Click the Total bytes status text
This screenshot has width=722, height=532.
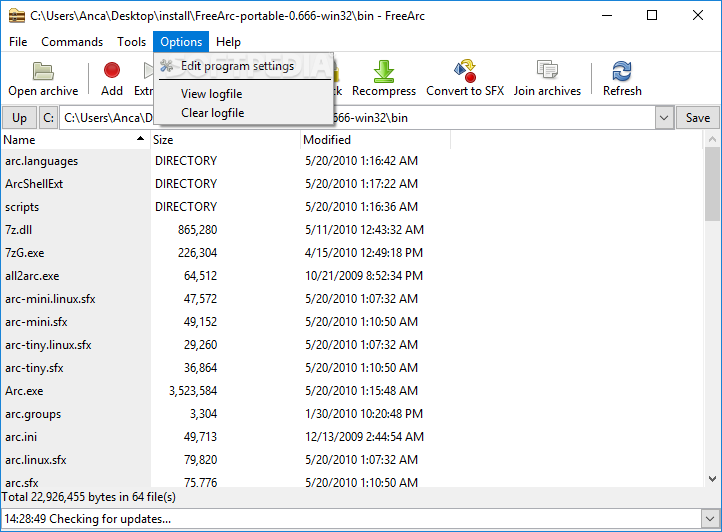point(89,497)
